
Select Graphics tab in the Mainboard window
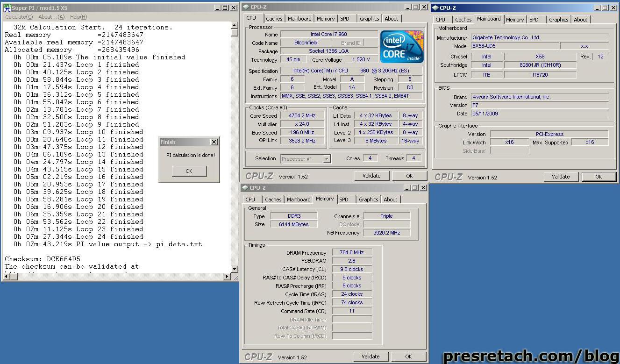pyautogui.click(x=558, y=20)
